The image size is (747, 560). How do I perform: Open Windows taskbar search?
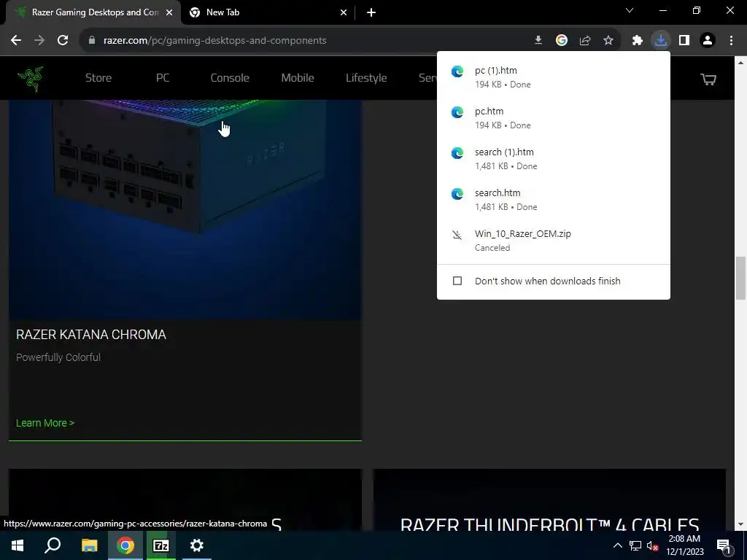point(53,545)
